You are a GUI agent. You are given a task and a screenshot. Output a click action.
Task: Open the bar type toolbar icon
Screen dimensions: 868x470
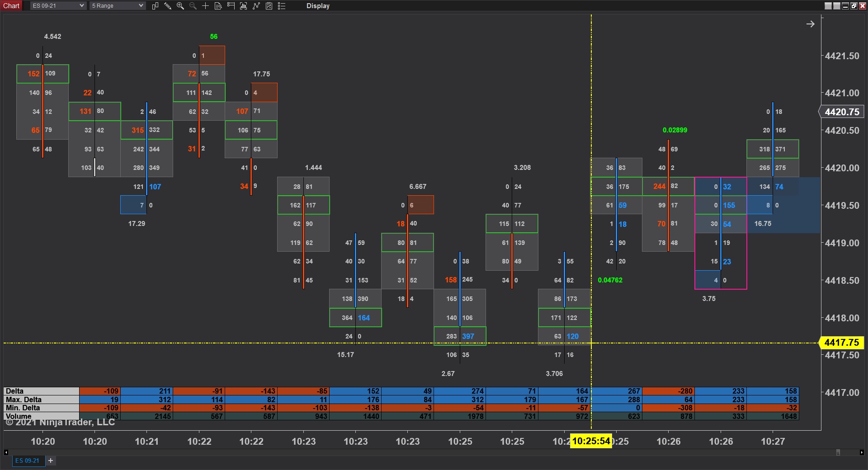[x=155, y=6]
